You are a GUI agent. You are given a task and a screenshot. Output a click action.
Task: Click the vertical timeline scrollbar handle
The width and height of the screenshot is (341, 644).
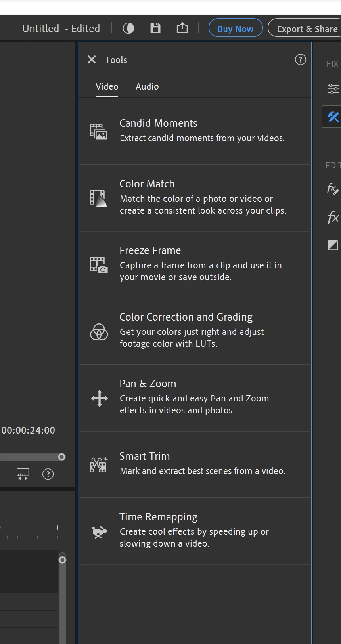pos(62,560)
